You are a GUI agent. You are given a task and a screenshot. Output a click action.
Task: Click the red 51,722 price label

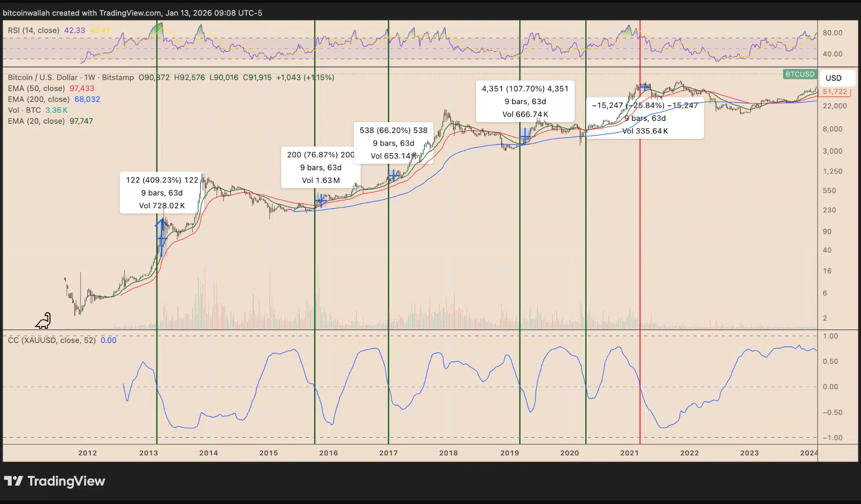[835, 92]
